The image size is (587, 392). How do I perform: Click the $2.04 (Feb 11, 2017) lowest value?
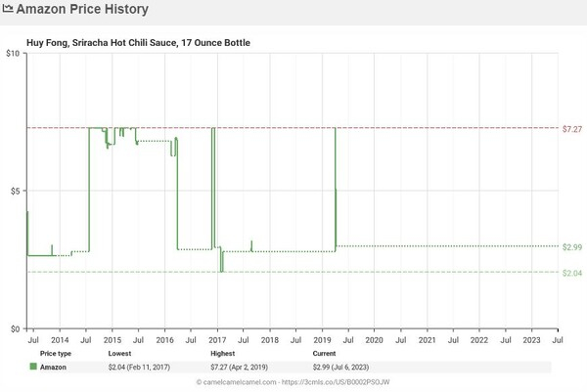point(142,366)
